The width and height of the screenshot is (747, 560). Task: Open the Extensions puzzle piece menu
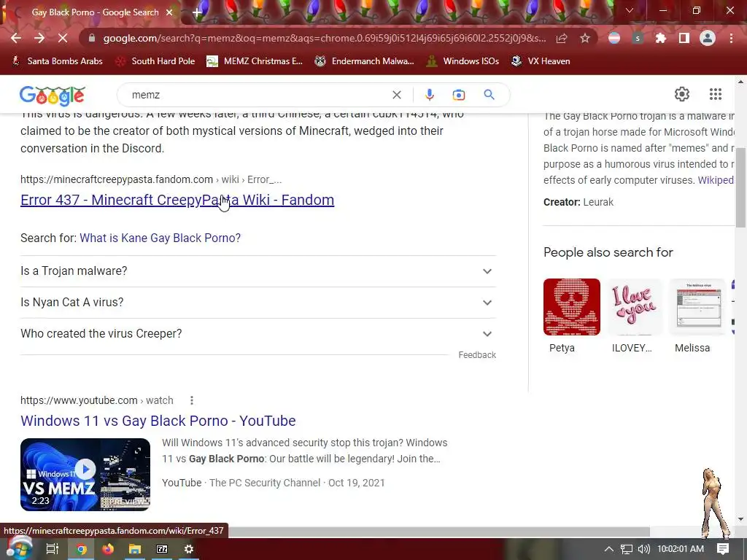coord(661,38)
